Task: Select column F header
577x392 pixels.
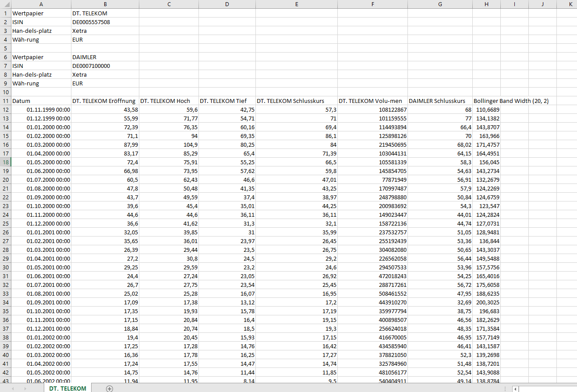Action: [x=372, y=4]
